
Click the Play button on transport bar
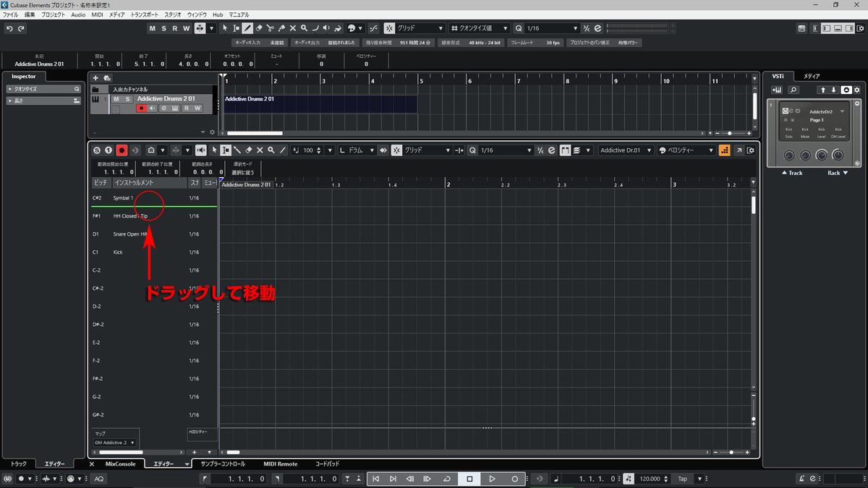coord(492,479)
